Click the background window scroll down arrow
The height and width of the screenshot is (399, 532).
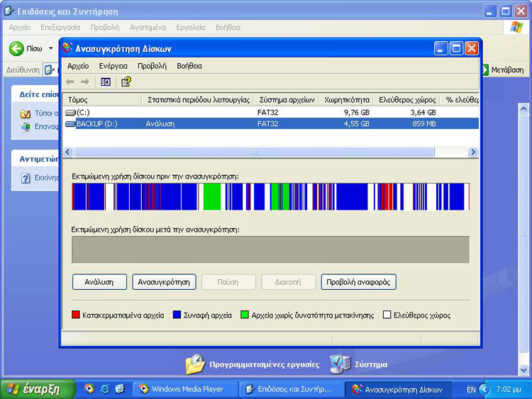coord(523,370)
